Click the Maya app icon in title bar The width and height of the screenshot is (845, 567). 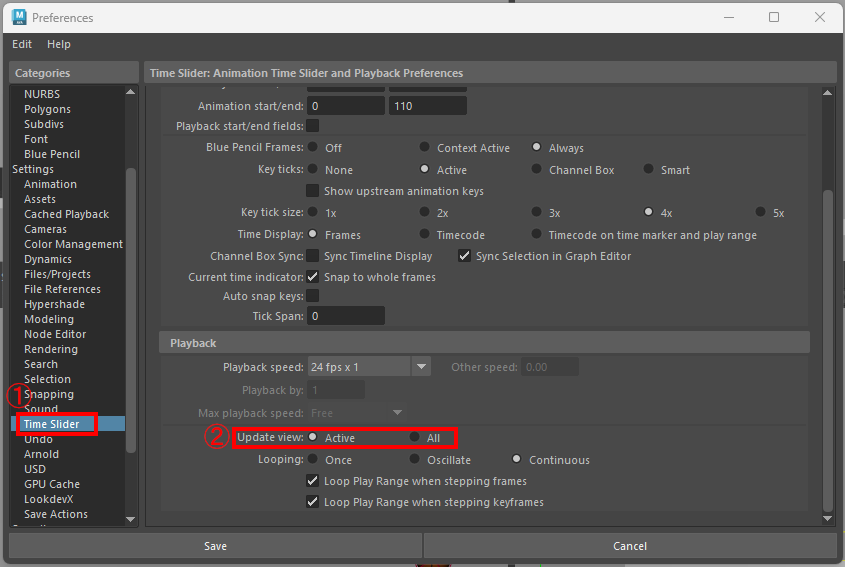[x=17, y=17]
